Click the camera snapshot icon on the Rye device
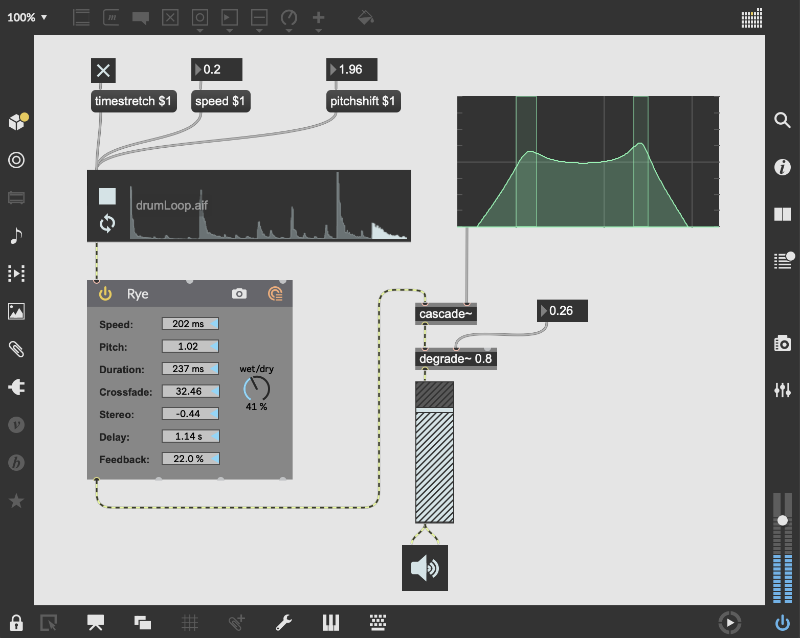This screenshot has width=800, height=638. click(239, 293)
